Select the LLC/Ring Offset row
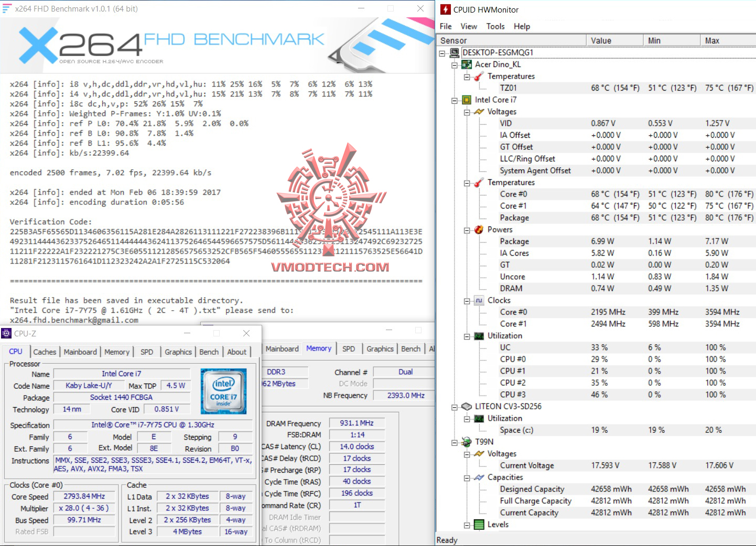 (x=626, y=159)
